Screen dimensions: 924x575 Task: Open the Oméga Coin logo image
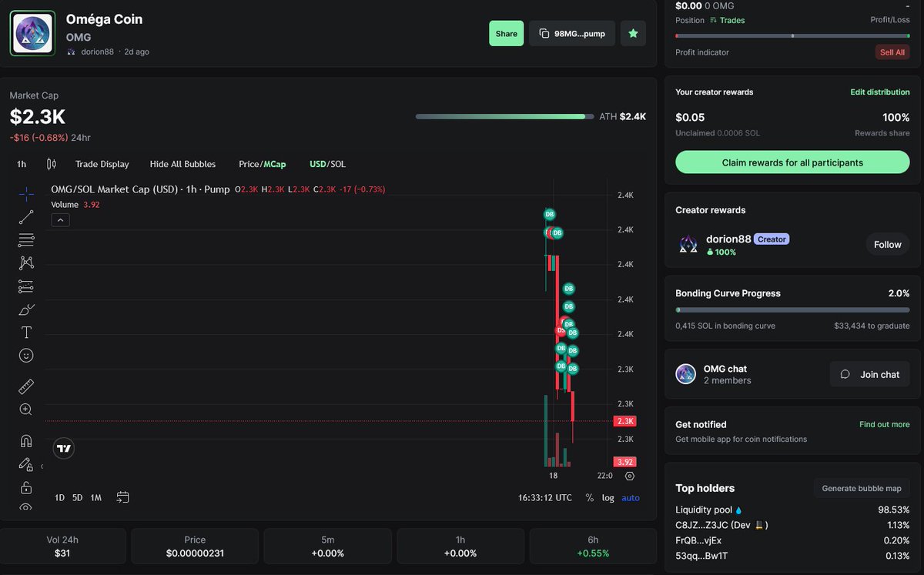(x=32, y=34)
